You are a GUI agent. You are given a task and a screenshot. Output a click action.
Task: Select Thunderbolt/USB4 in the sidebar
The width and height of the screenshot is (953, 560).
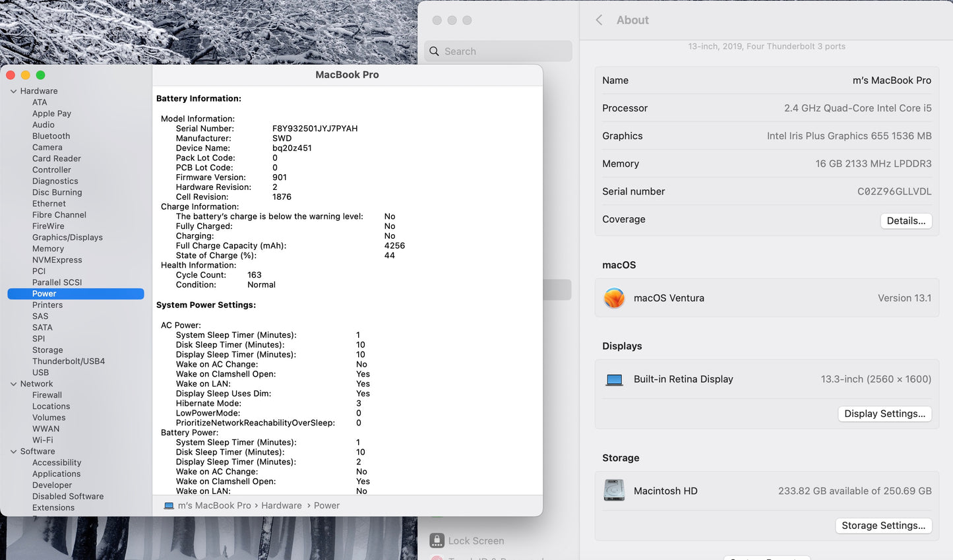(x=69, y=361)
